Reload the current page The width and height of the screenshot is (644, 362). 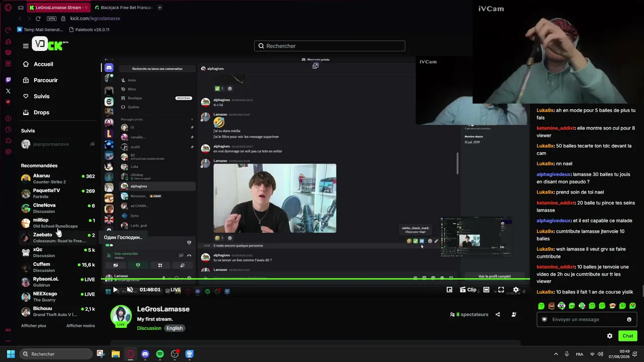pyautogui.click(x=38, y=19)
